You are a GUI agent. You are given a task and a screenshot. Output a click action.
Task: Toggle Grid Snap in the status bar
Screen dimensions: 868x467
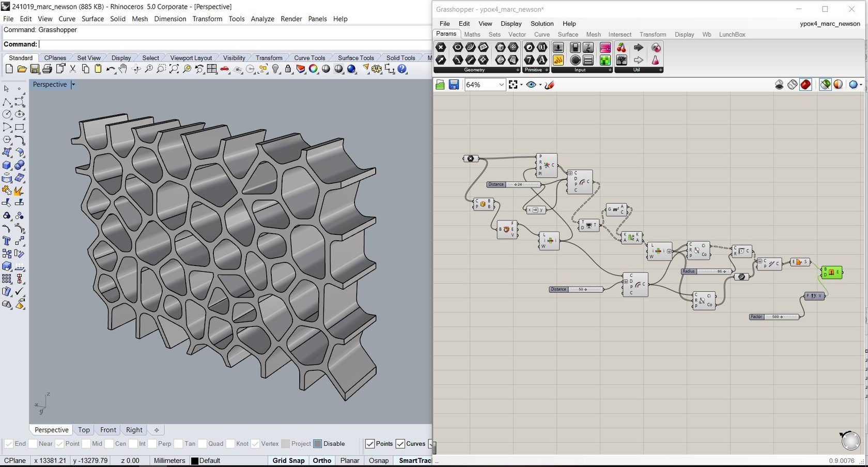288,460
